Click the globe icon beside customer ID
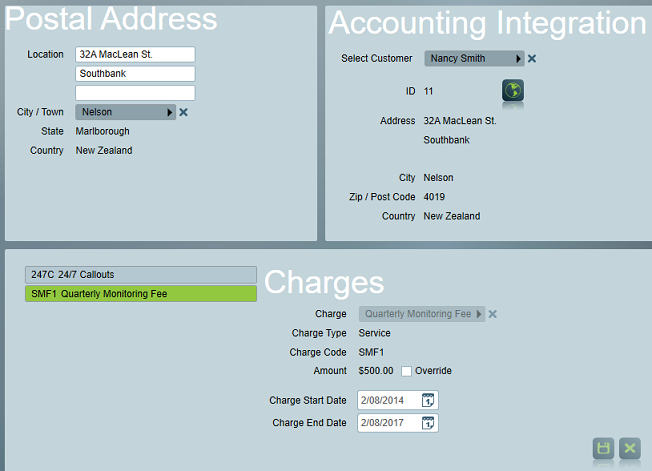The image size is (652, 471). pyautogui.click(x=513, y=91)
